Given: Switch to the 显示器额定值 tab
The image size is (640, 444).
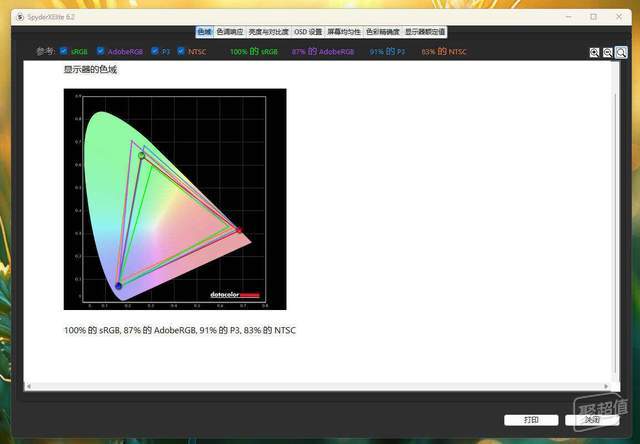Looking at the screenshot, I should [425, 32].
